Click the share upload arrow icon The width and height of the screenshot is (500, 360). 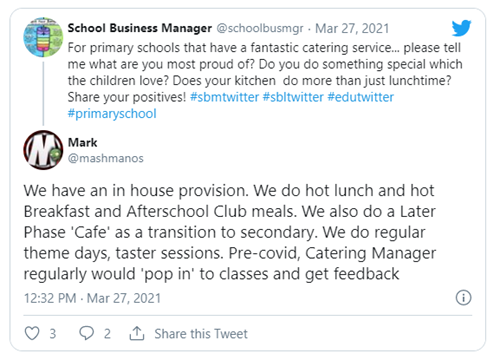point(137,333)
